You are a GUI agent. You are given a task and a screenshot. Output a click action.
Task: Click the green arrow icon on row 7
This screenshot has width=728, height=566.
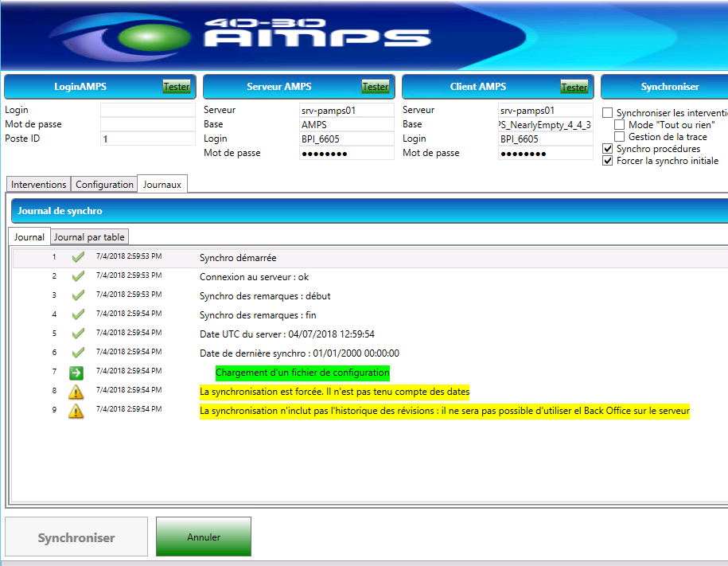[x=77, y=373]
